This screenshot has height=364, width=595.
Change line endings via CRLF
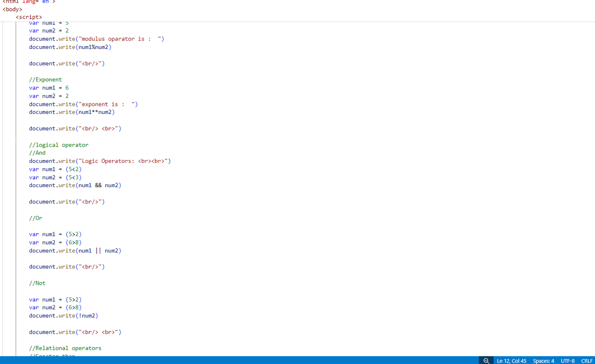click(x=587, y=361)
